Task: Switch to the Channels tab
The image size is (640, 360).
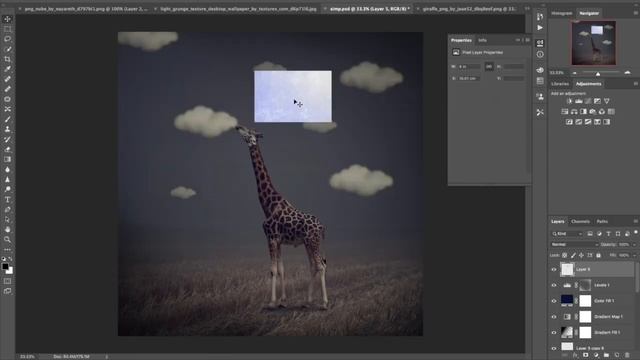Action: click(580, 221)
